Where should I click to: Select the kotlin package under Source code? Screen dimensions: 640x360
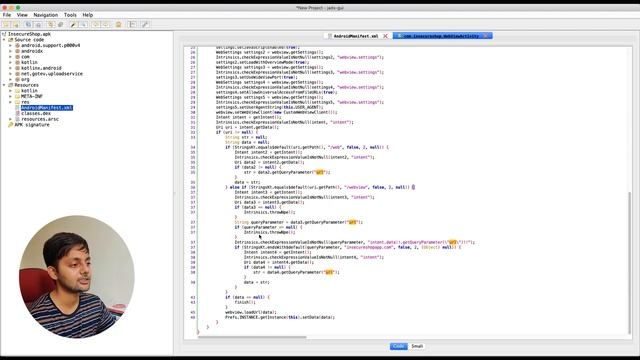(29, 62)
